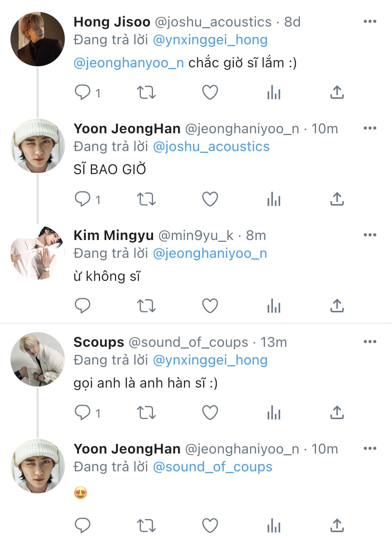The width and height of the screenshot is (392, 539).
Task: Open Scoups' profile picture
Action: click(38, 359)
